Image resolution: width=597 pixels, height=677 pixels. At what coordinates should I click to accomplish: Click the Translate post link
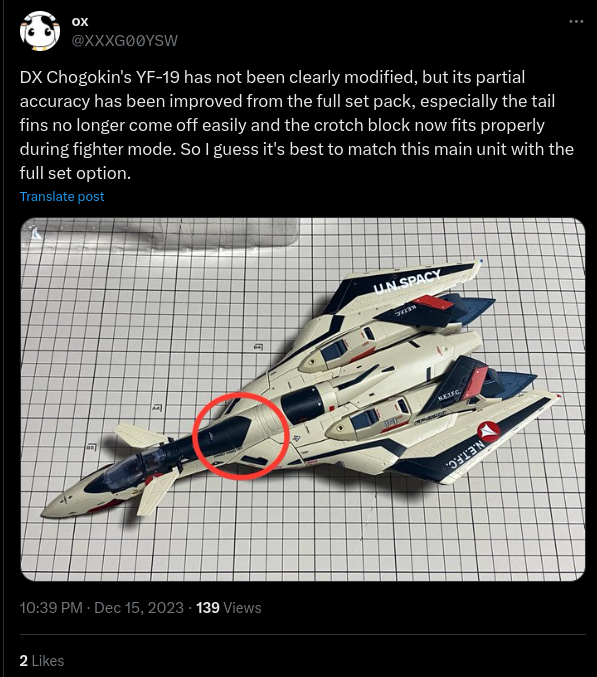pos(62,196)
